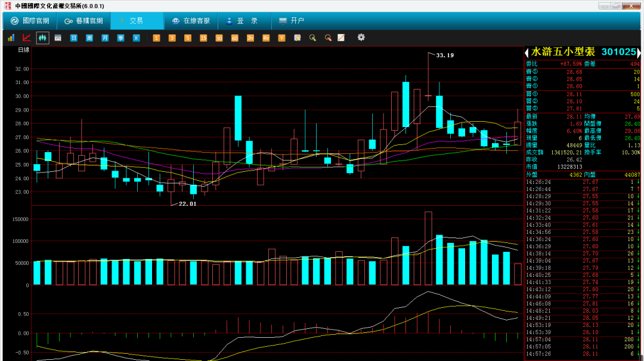Go to next stock with right arrow
Viewport: 644px width, 361px height.
click(x=639, y=53)
